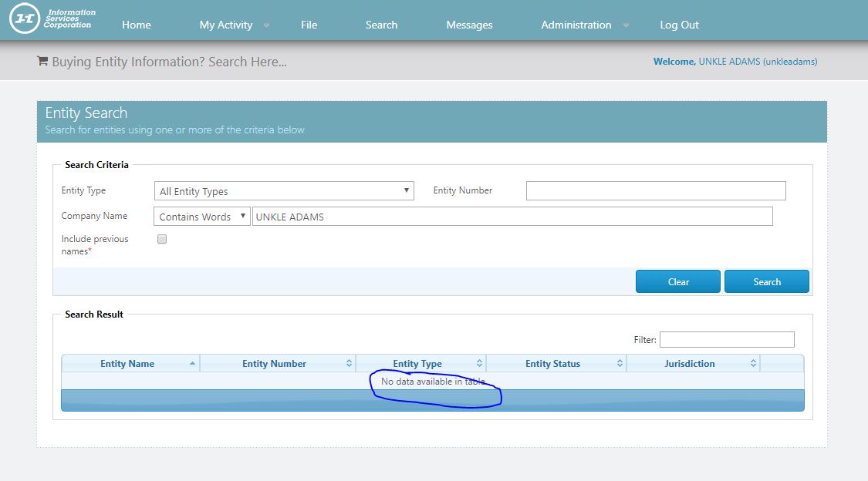868x481 pixels.
Task: Click the blue Search button
Action: pos(767,281)
